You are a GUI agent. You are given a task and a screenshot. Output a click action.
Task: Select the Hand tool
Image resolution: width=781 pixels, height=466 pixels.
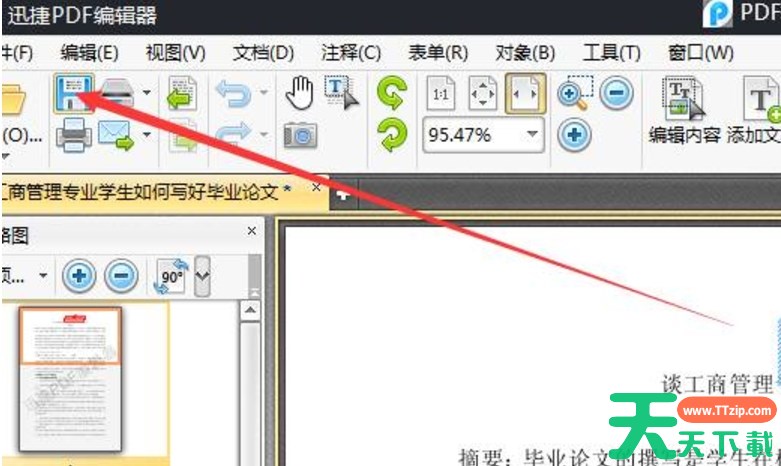(x=300, y=93)
